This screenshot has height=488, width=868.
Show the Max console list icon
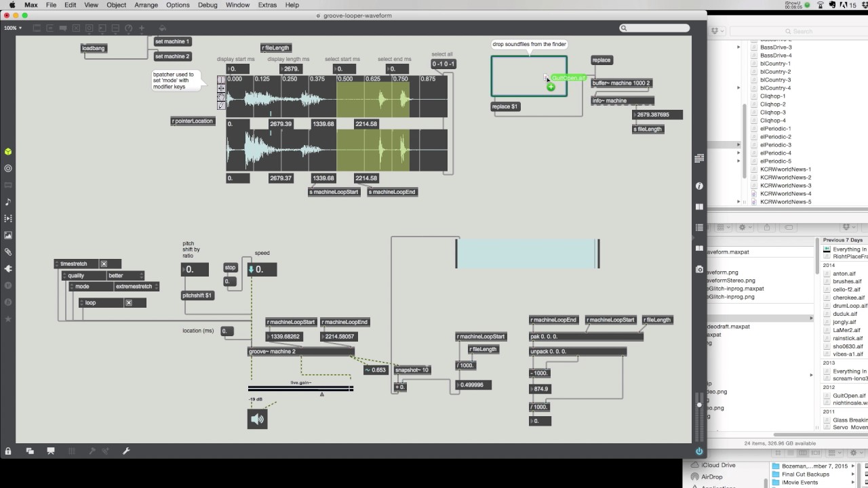[699, 228]
